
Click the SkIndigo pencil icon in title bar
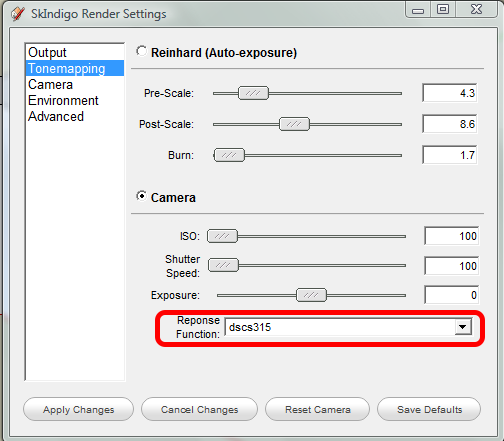click(x=17, y=14)
